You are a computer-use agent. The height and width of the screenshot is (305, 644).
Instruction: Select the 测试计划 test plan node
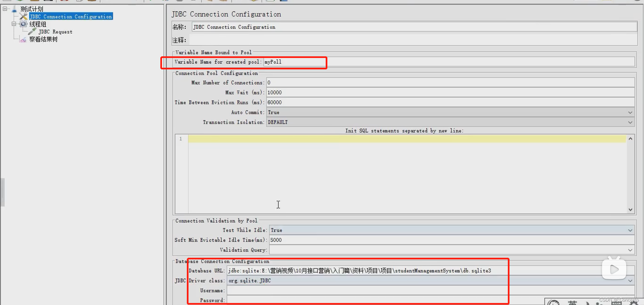pos(32,9)
